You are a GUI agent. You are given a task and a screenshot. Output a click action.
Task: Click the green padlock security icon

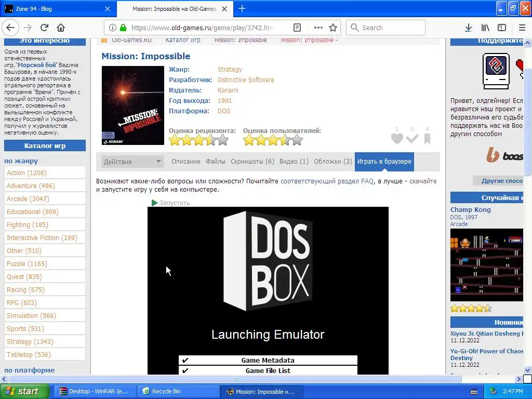pyautogui.click(x=123, y=28)
